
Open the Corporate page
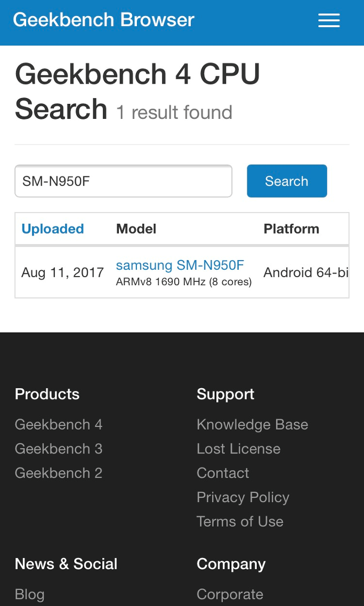[x=230, y=594]
